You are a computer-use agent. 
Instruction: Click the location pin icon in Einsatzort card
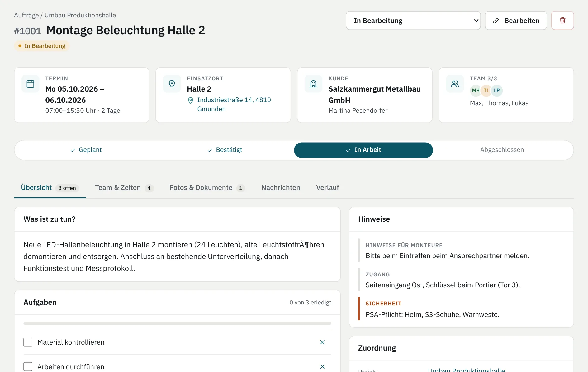172,84
